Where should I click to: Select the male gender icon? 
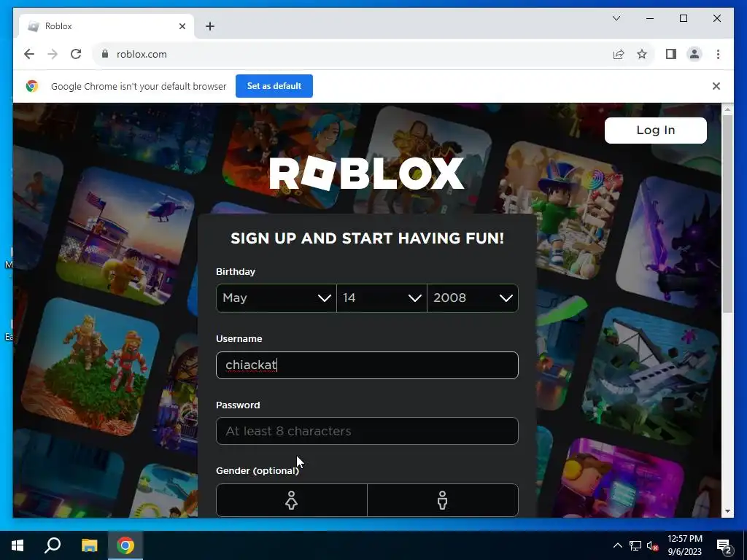click(443, 500)
